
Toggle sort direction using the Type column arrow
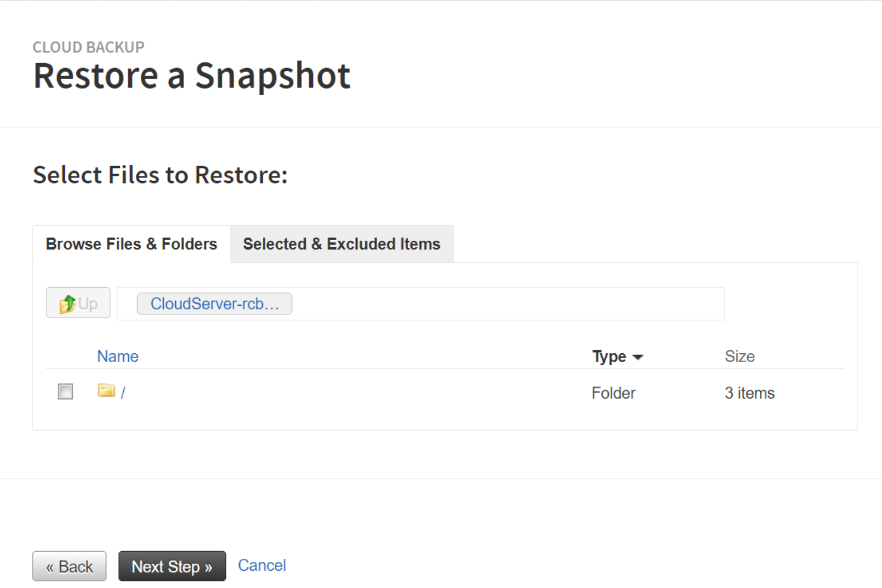click(x=638, y=357)
